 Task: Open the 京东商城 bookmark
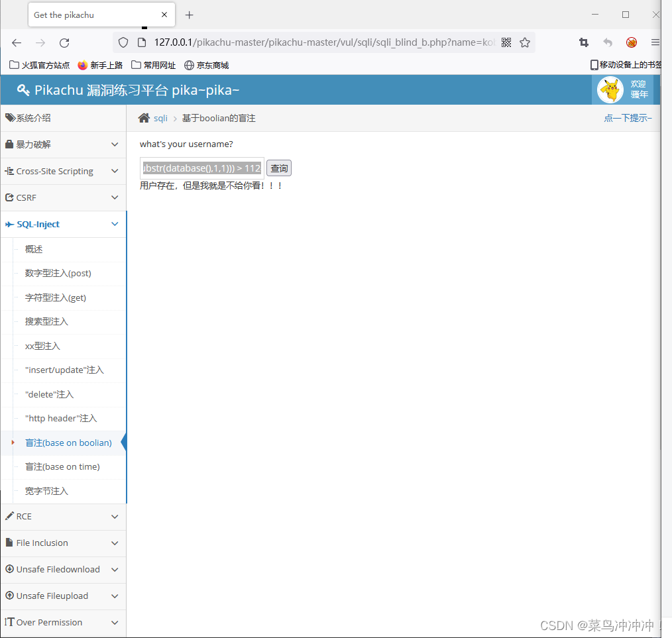207,65
